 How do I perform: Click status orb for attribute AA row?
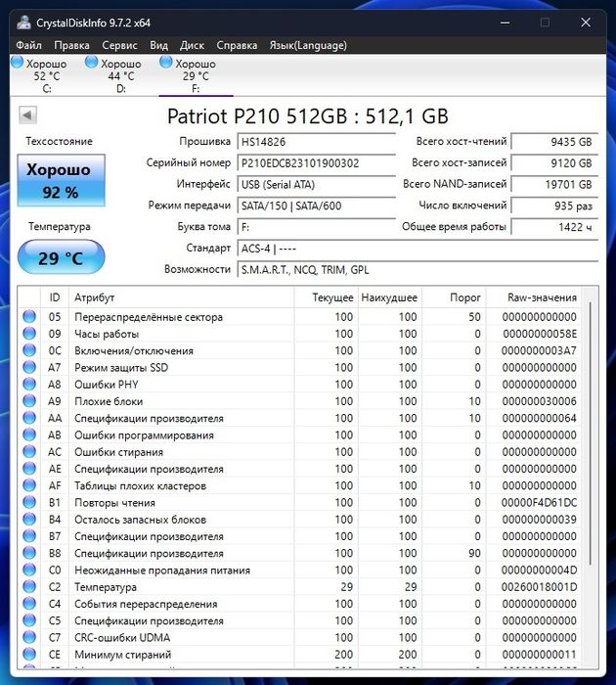[x=29, y=418]
